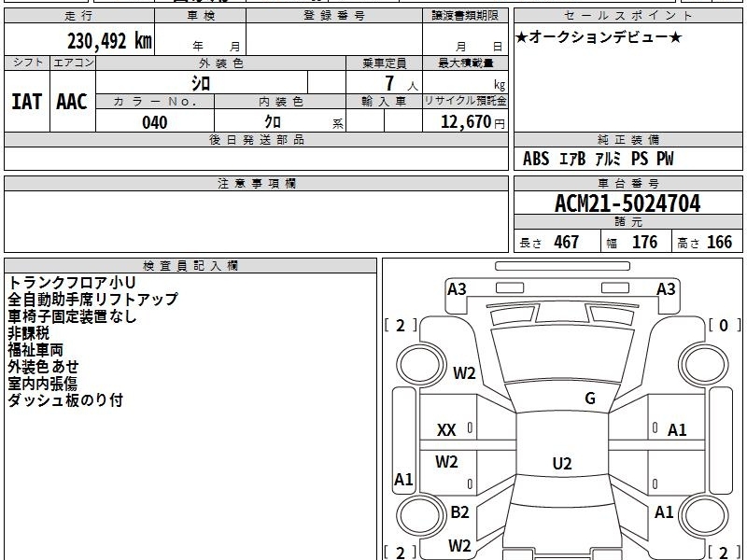The height and width of the screenshot is (560, 747).
Task: Click the ★オークションデビュー★ sales point text
Action: click(599, 37)
